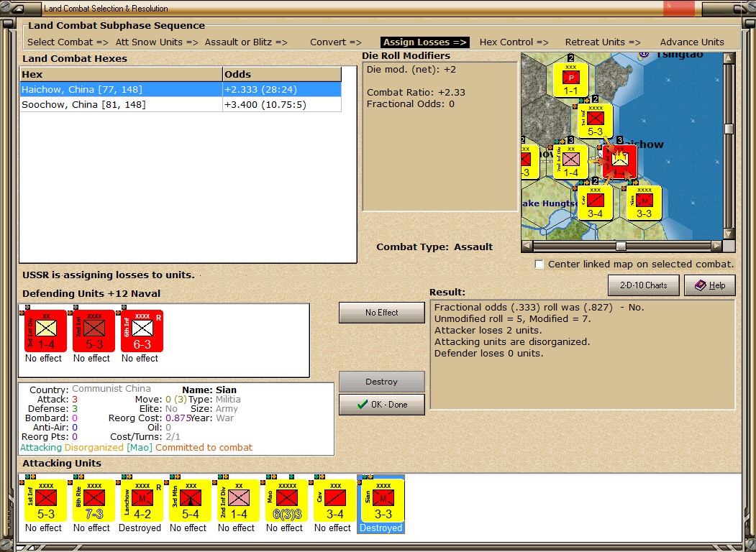Image resolution: width=756 pixels, height=552 pixels.
Task: Click Convert subphase label
Action: click(336, 42)
